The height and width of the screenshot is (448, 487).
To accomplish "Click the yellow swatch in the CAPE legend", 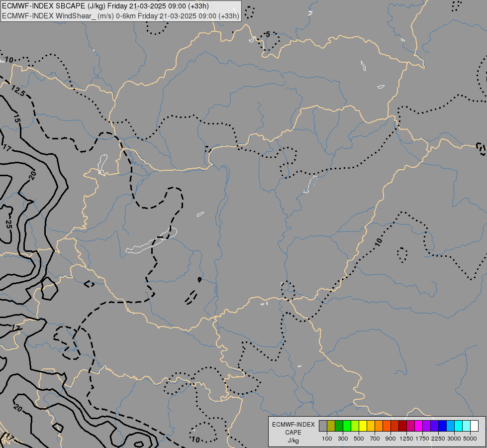I will 363,426.
